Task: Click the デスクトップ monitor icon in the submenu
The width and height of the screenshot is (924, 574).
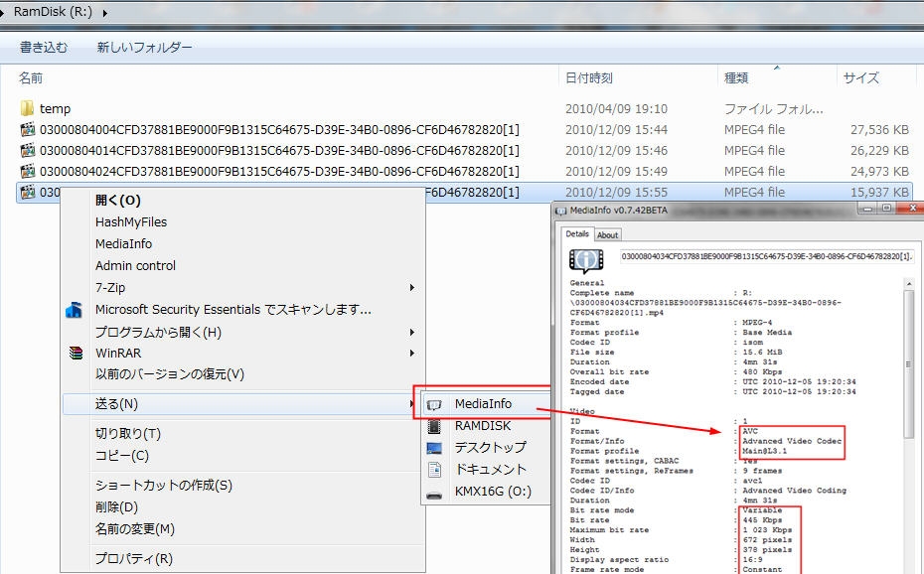Action: 434,448
